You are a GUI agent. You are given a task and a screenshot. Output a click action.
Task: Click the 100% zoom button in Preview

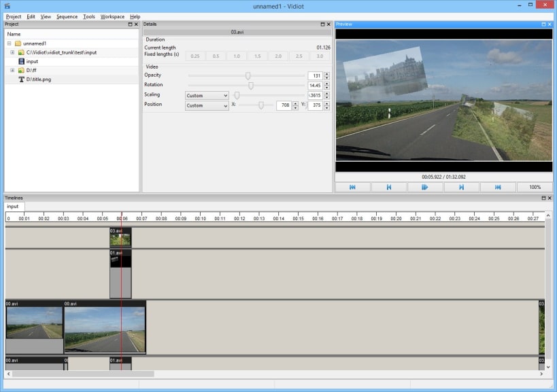pyautogui.click(x=535, y=187)
